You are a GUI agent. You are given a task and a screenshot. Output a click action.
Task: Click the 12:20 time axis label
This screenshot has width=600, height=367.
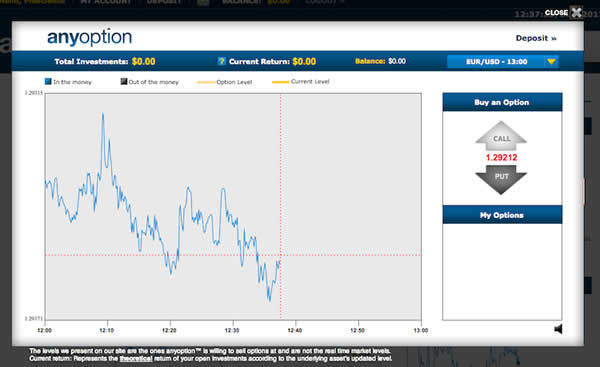(169, 330)
